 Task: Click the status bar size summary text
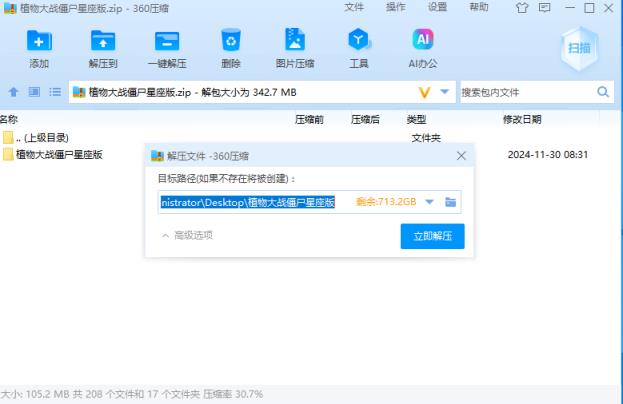pyautogui.click(x=132, y=394)
